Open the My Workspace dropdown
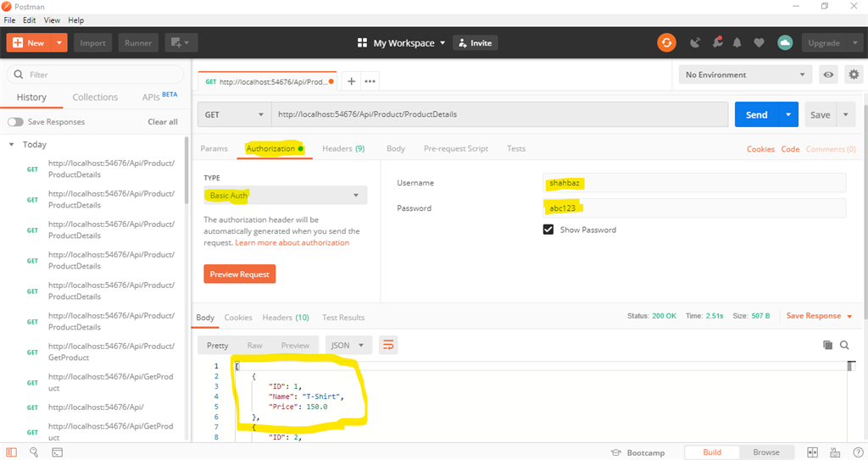Screen dimensions: 868x460 (x=409, y=42)
